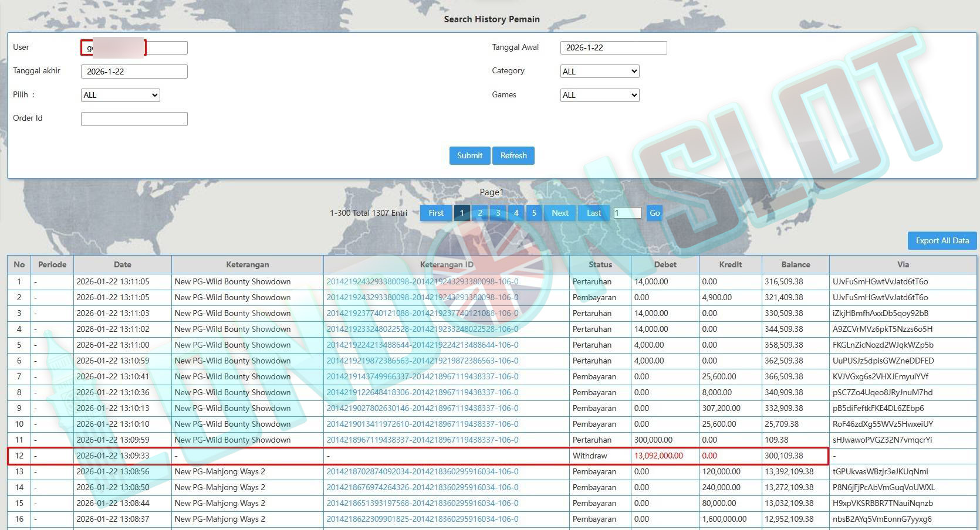Click the Submit button
Viewport: 980px width, 530px height.
[x=469, y=155]
